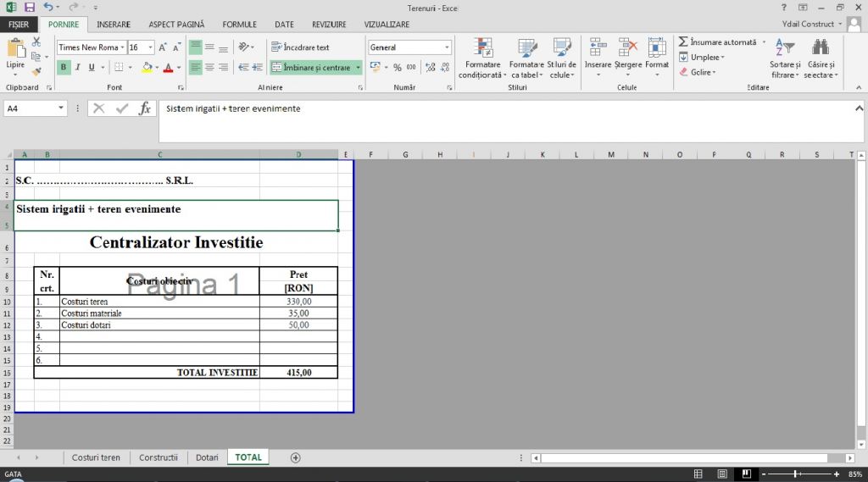Image resolution: width=868 pixels, height=482 pixels.
Task: Switch to the ASPECT PAGINĂ ribbon tab
Action: point(176,25)
